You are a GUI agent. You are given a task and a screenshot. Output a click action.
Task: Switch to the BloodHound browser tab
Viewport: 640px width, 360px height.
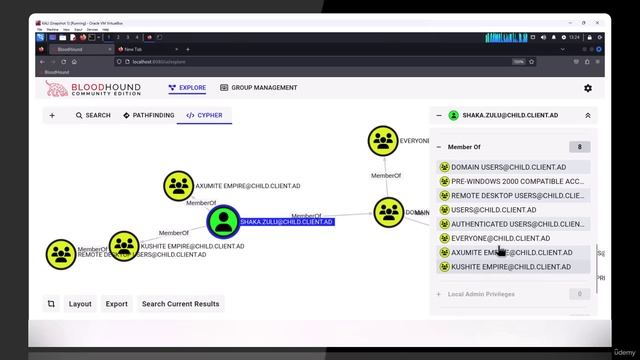(x=81, y=49)
